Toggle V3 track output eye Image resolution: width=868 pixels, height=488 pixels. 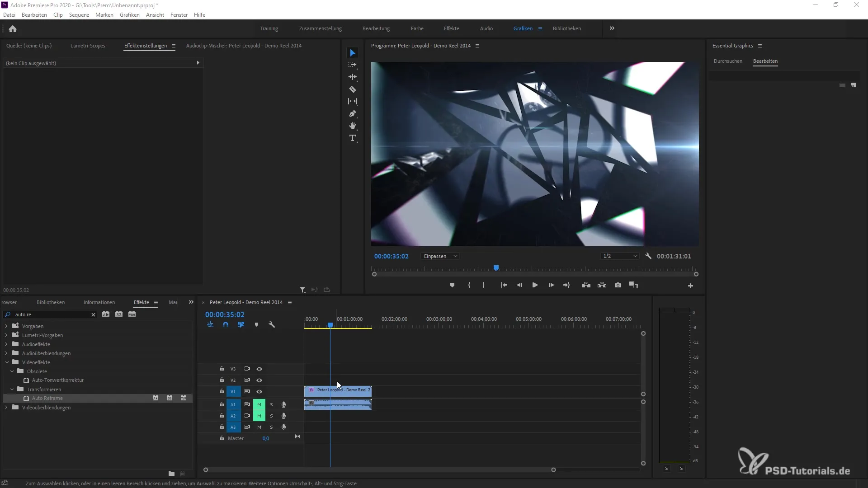pyautogui.click(x=259, y=369)
